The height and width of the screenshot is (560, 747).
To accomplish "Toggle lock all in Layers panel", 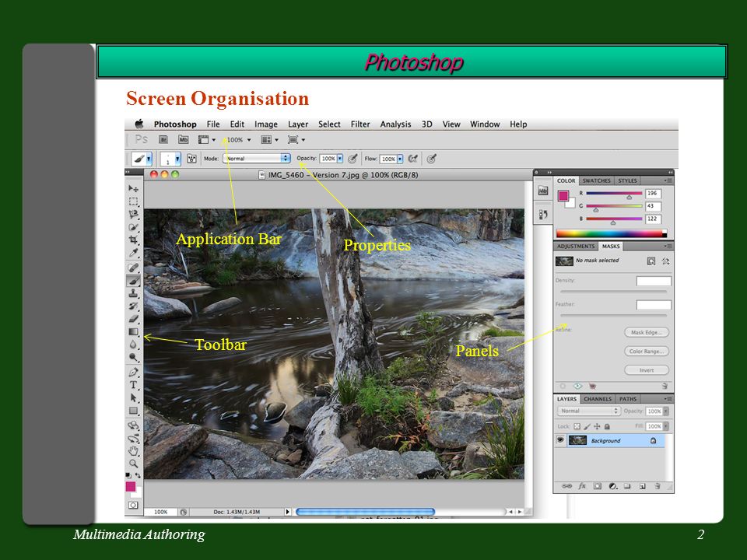I will point(607,426).
